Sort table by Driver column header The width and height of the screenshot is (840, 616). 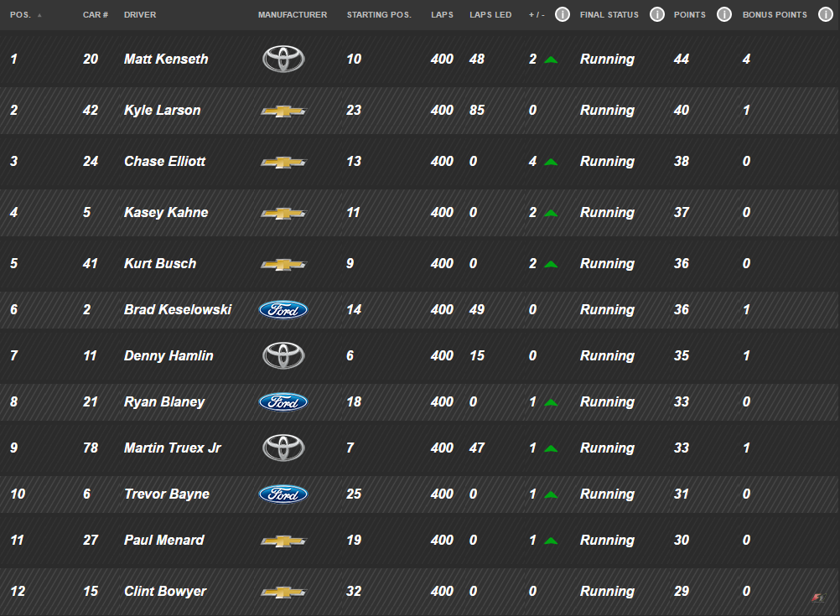140,15
